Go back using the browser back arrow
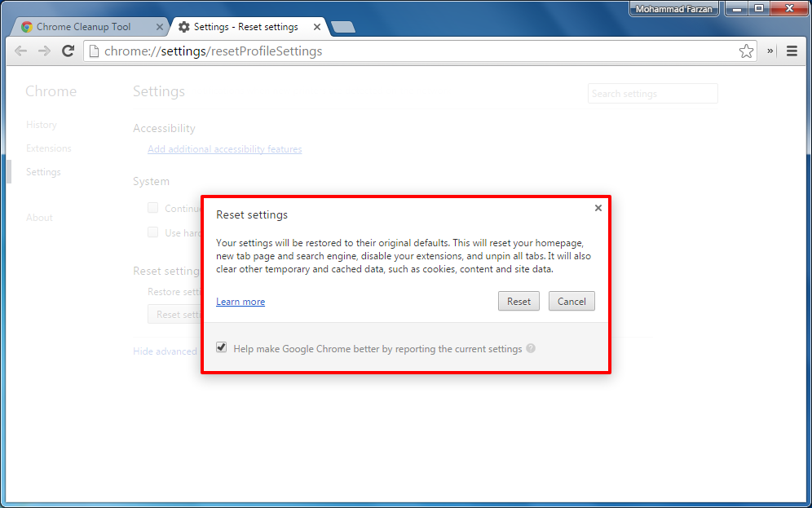The width and height of the screenshot is (812, 508). coord(20,51)
